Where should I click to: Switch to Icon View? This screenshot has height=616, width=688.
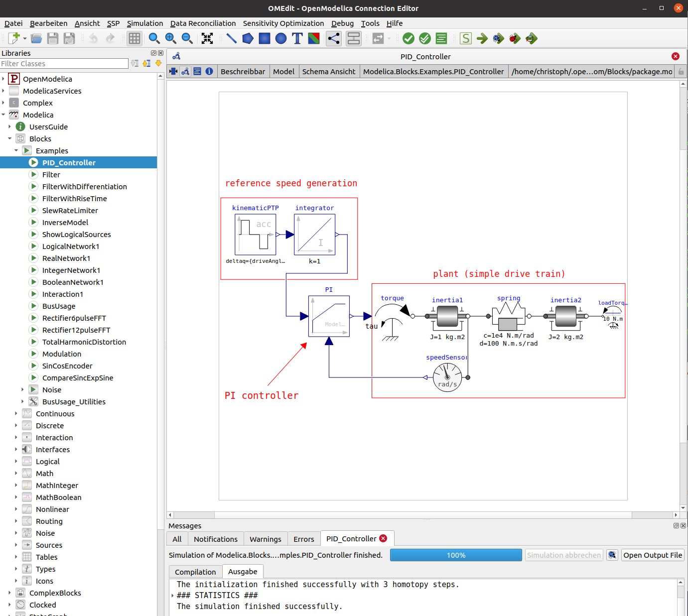pyautogui.click(x=173, y=71)
